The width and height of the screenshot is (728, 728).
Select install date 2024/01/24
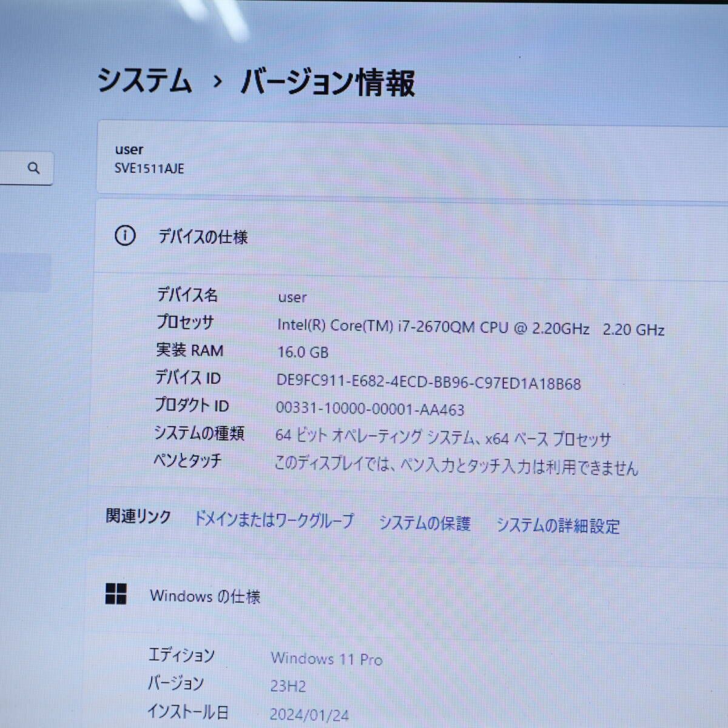(309, 715)
